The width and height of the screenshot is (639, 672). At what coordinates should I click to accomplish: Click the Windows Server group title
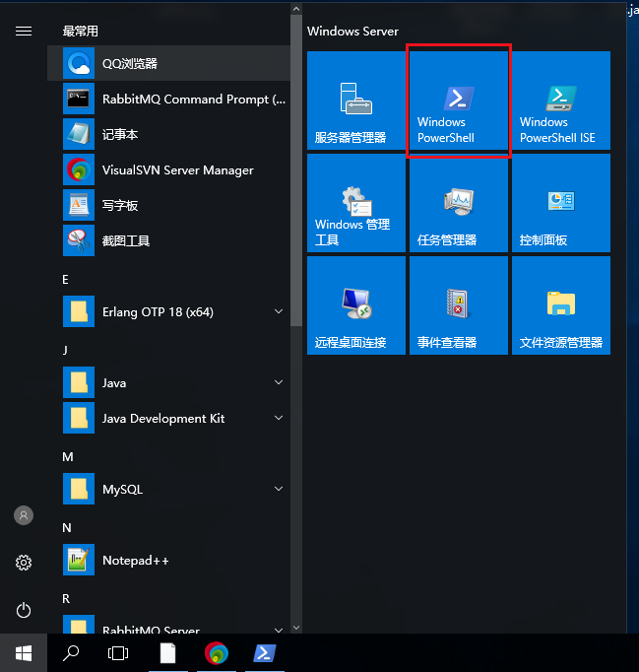pos(352,32)
